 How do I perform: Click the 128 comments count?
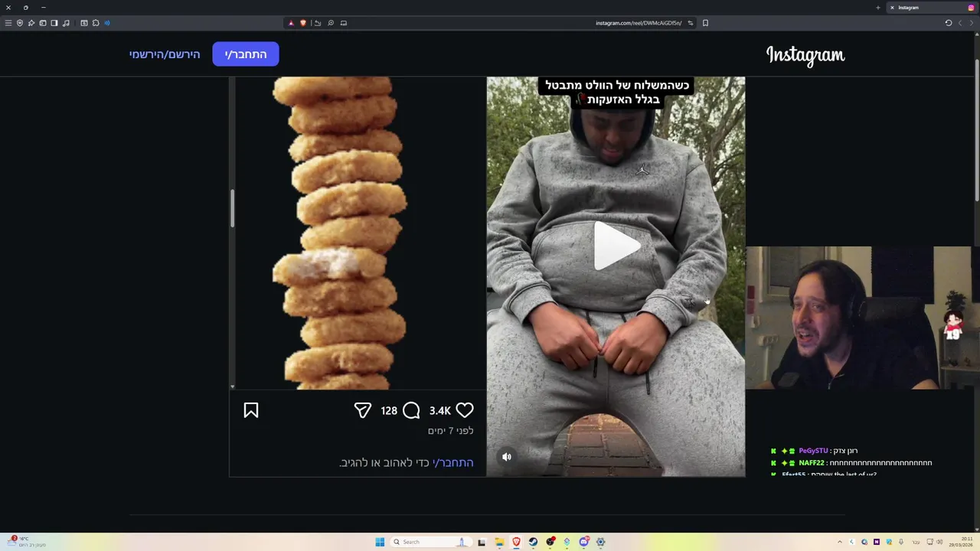click(x=389, y=411)
